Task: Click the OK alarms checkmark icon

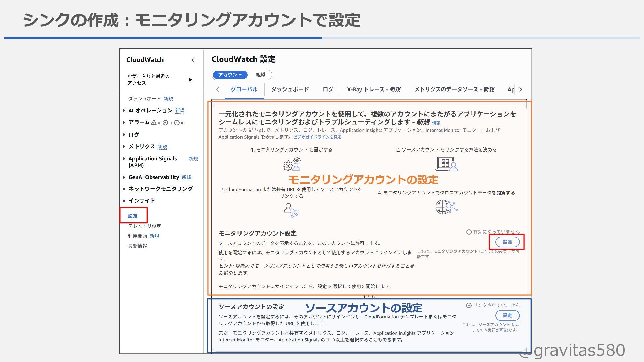Action: click(165, 123)
